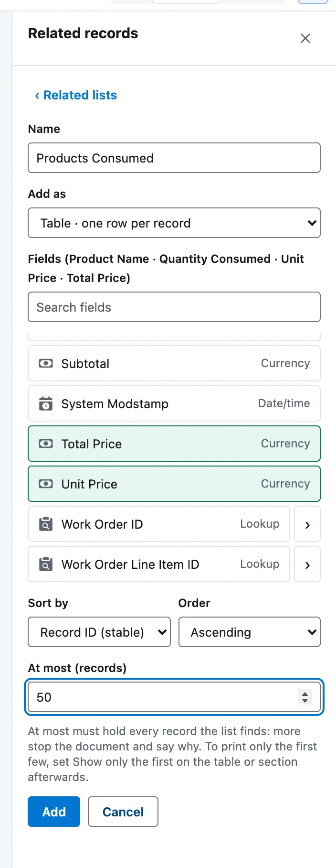Click the At most records stepper arrows
The image size is (336, 868).
pos(305,697)
